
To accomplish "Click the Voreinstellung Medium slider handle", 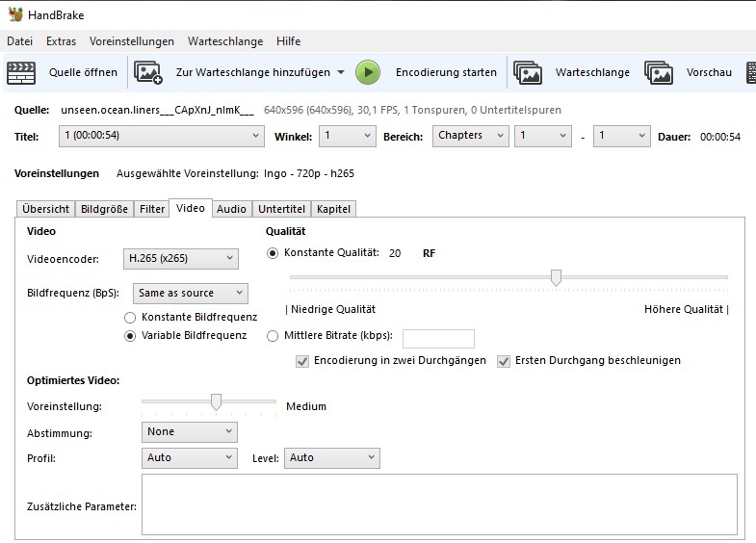I will (216, 401).
